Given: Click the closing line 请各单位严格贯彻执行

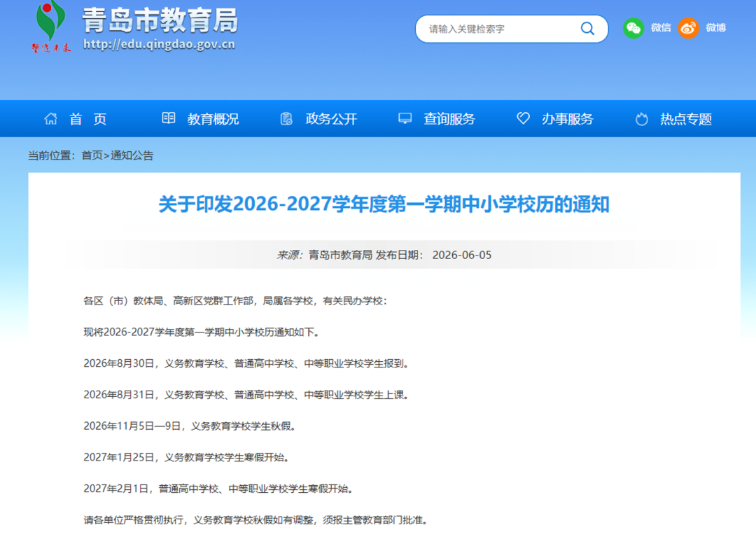Looking at the screenshot, I should (x=255, y=520).
